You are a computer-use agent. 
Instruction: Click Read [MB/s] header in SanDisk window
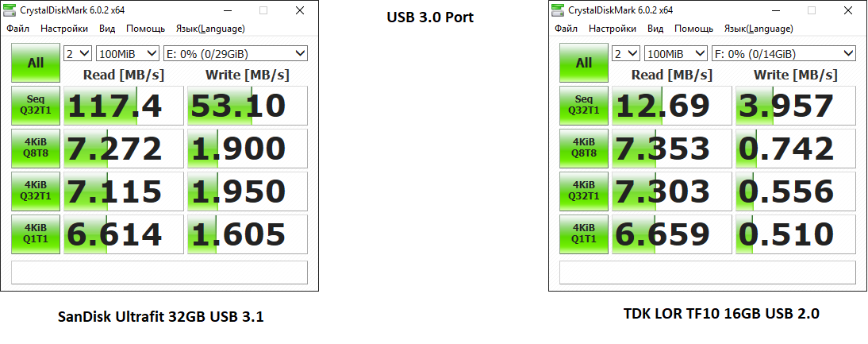click(124, 74)
